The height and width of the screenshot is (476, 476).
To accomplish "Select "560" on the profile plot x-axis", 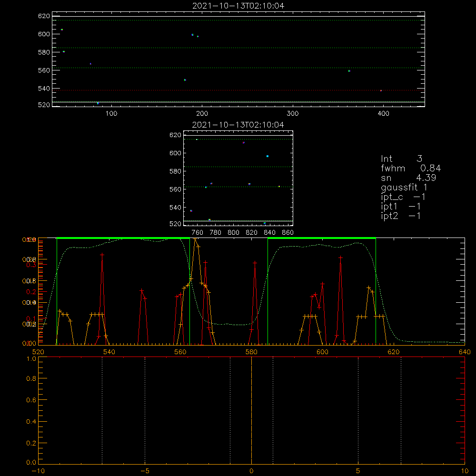I will point(180,352).
